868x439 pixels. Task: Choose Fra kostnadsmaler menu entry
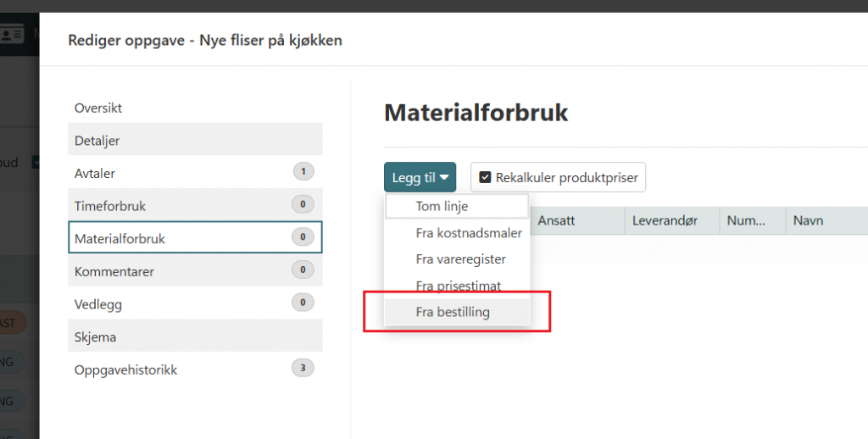point(469,232)
